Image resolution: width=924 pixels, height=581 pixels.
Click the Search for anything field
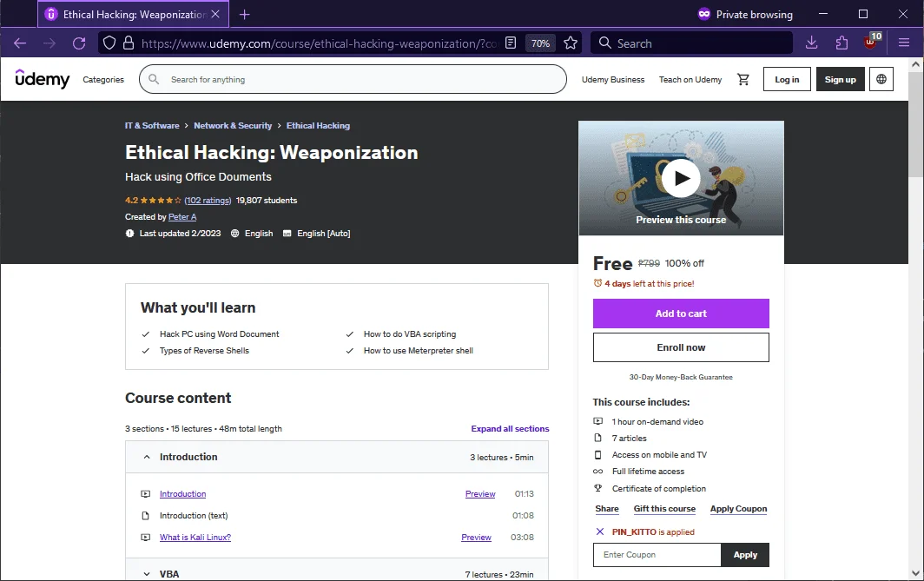pyautogui.click(x=353, y=79)
